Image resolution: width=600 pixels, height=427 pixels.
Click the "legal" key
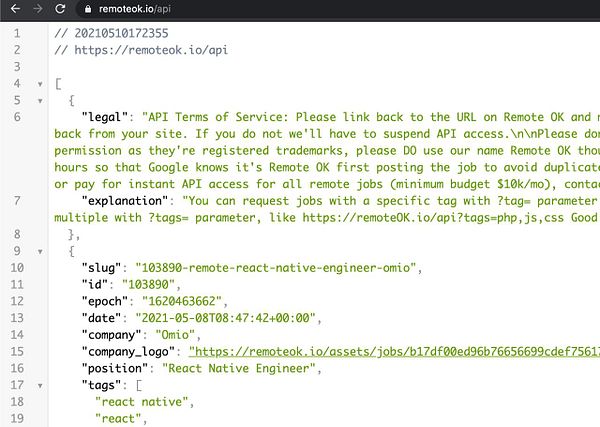coord(104,117)
